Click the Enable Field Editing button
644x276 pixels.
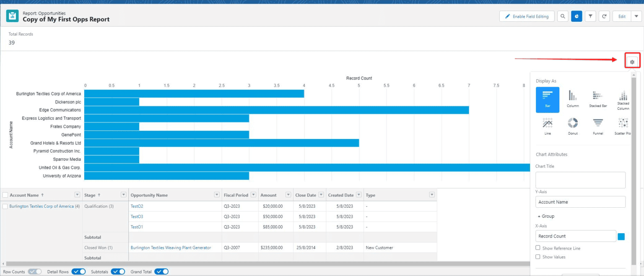pos(527,16)
